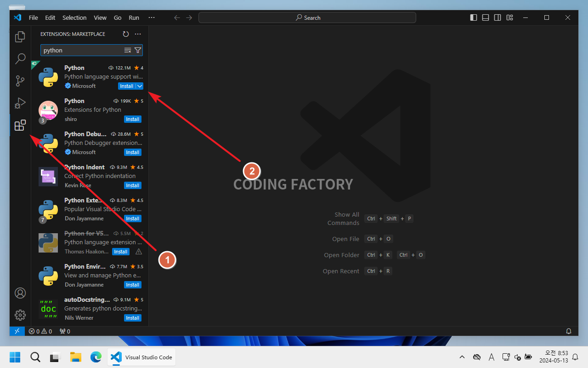Install the autoDocstring extension

point(132,318)
